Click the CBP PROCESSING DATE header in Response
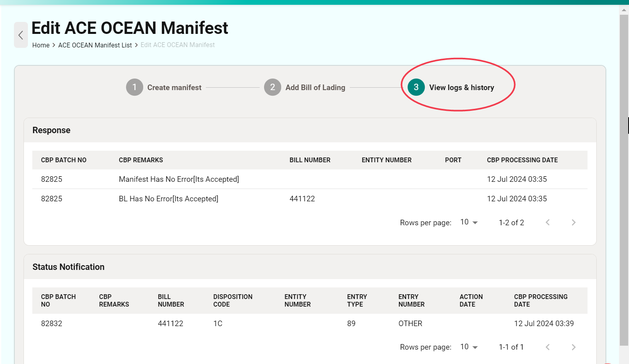Screen dimensions: 629x364 point(522,160)
